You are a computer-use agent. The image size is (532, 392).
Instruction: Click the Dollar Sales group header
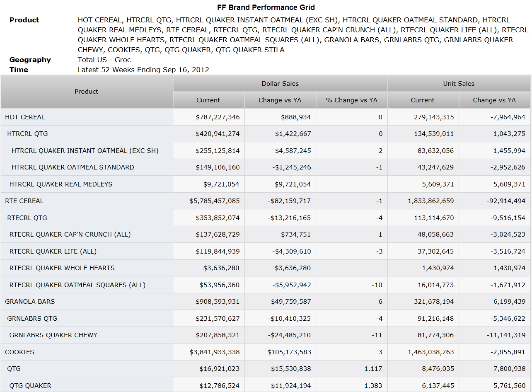point(280,83)
